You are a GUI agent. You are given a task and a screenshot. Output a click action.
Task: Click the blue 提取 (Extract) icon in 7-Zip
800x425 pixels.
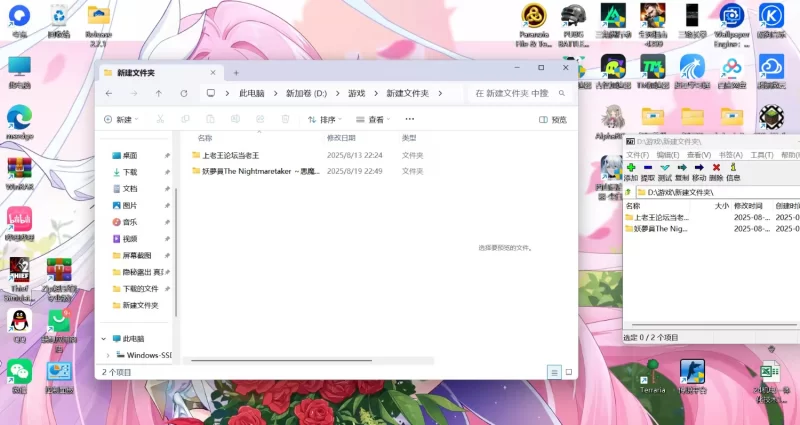(x=648, y=167)
